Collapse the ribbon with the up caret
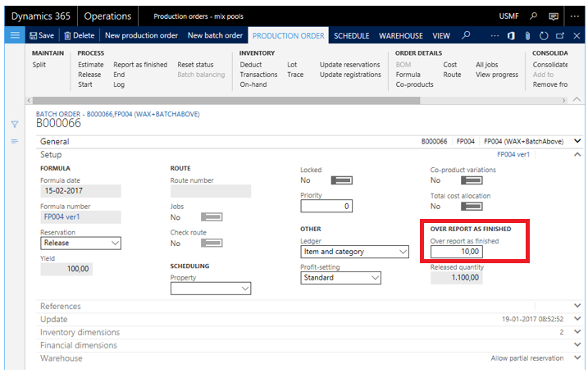Viewport: 588px width, 387px height. click(x=577, y=99)
